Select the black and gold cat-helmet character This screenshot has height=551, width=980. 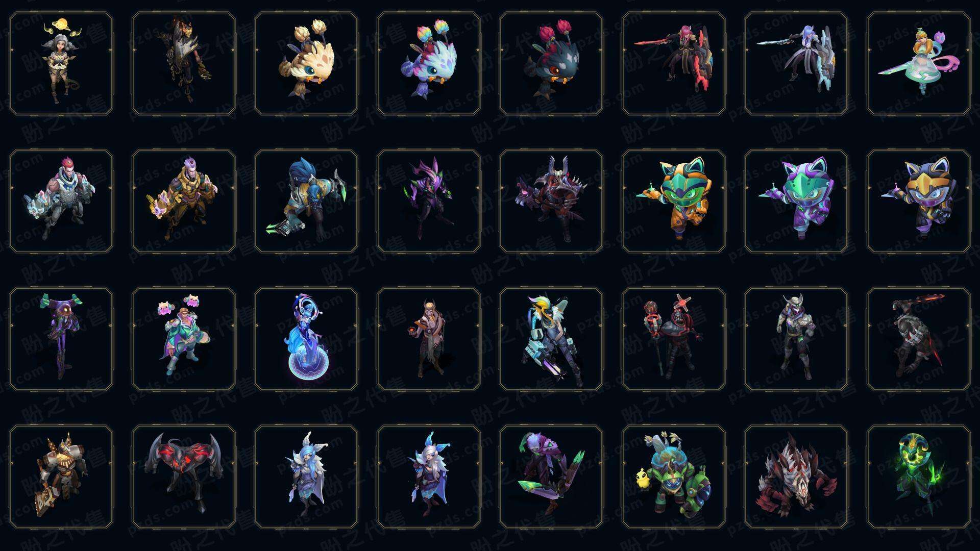coord(919,201)
